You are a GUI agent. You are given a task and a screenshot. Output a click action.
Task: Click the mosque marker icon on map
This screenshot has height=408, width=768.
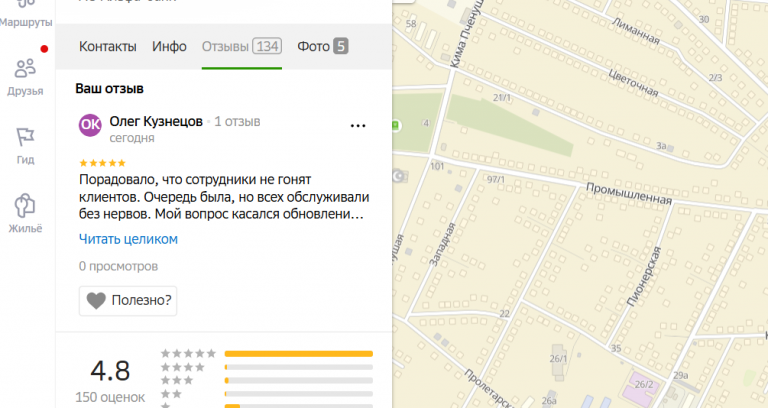coord(400,175)
